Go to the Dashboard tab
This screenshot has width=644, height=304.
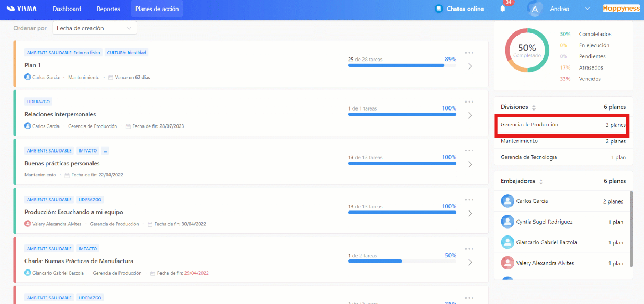[67, 9]
